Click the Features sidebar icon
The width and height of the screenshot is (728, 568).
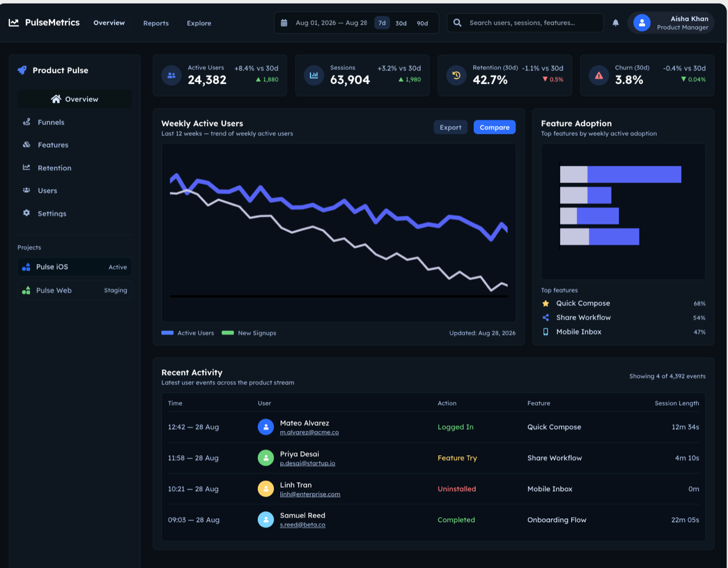(27, 144)
